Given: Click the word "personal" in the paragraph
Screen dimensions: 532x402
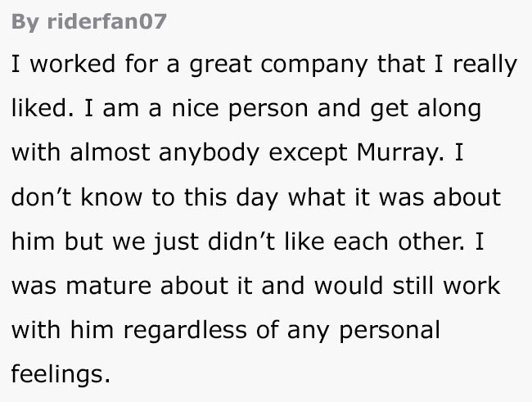Looking at the screenshot, I should [388, 330].
